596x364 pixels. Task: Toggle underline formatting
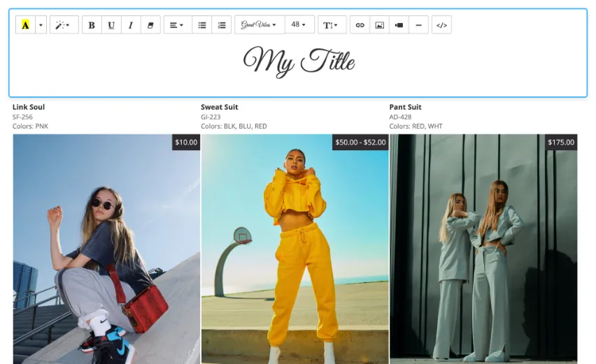(x=111, y=25)
